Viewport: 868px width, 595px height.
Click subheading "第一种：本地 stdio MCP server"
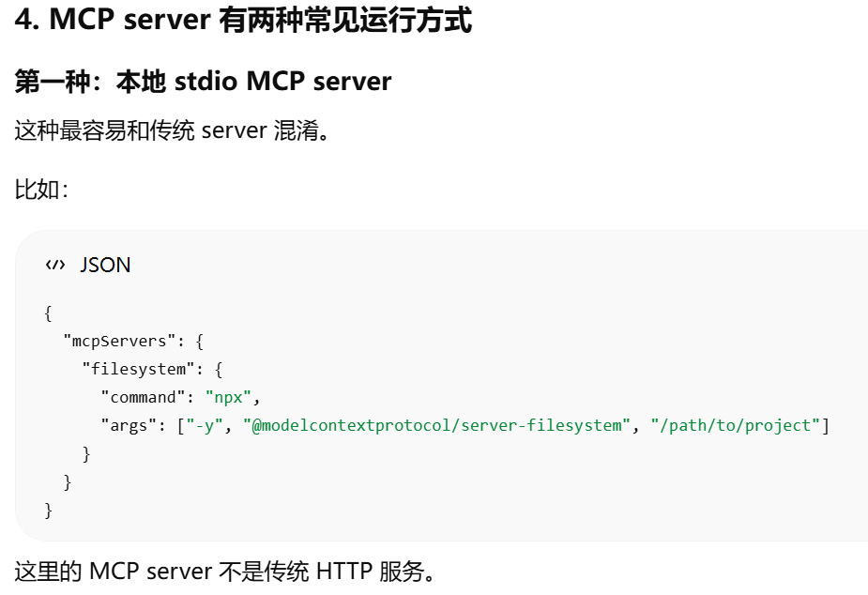pyautogui.click(x=203, y=81)
